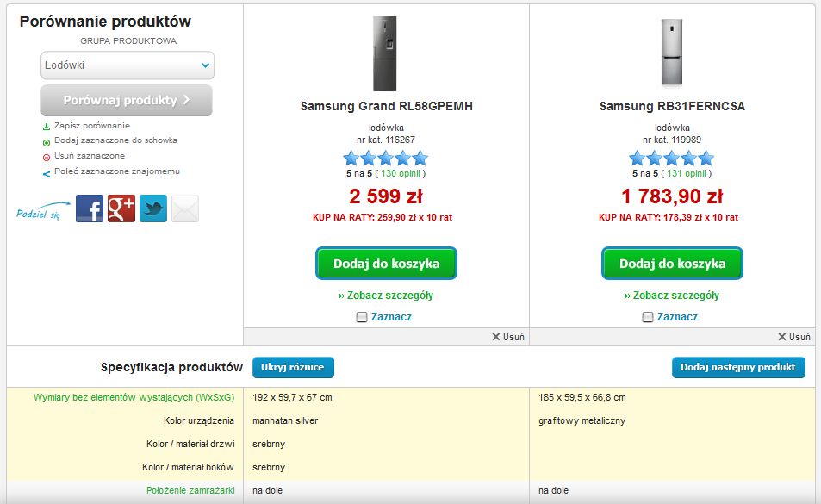Check Zaznacz box for Samsung Grand RL58GPEMH
This screenshot has width=821, height=504.
pos(362,317)
